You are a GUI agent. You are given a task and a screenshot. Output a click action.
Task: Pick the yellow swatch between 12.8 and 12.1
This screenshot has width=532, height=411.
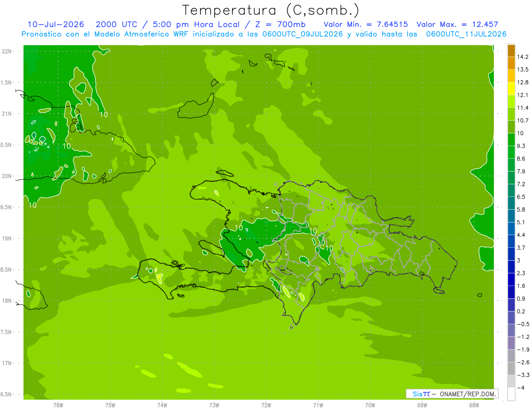(x=511, y=89)
